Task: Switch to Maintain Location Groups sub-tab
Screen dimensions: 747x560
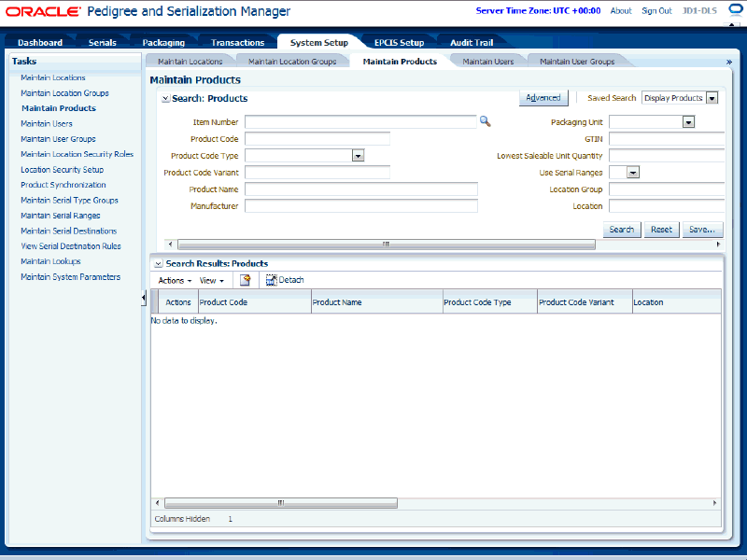Action: 292,62
